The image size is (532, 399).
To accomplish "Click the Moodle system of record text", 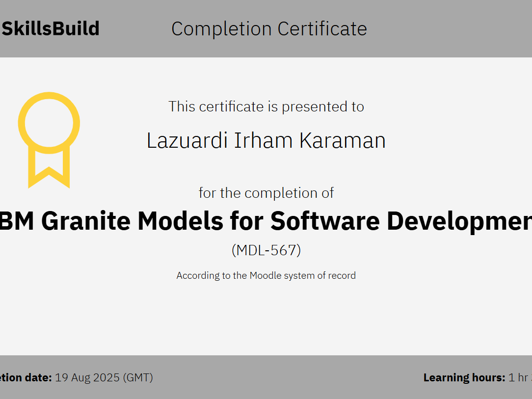I will (266, 275).
